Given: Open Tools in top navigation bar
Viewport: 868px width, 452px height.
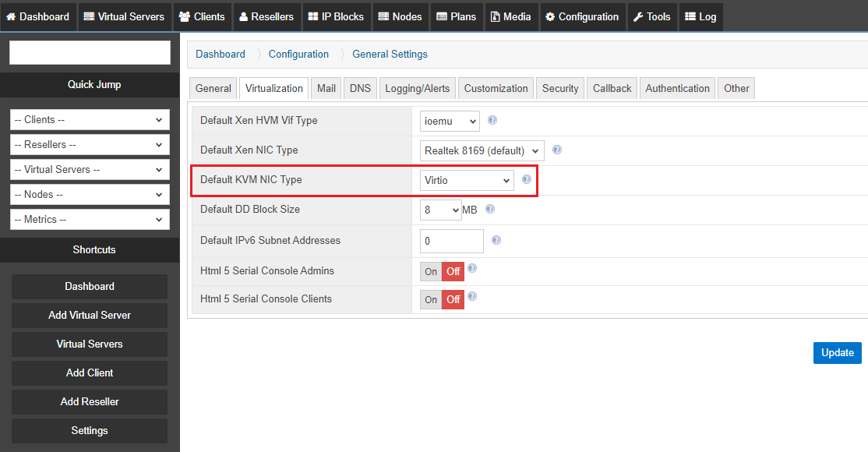Looking at the screenshot, I should pos(652,16).
